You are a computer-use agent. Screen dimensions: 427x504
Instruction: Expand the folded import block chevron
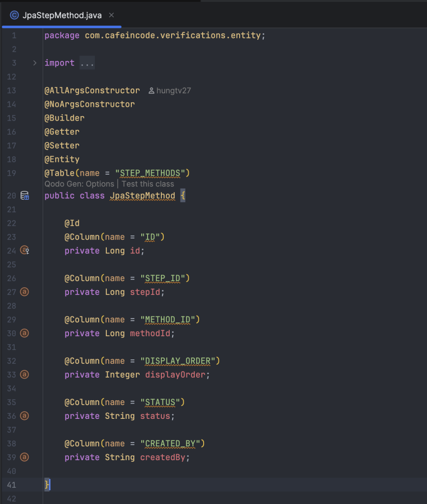pyautogui.click(x=35, y=63)
